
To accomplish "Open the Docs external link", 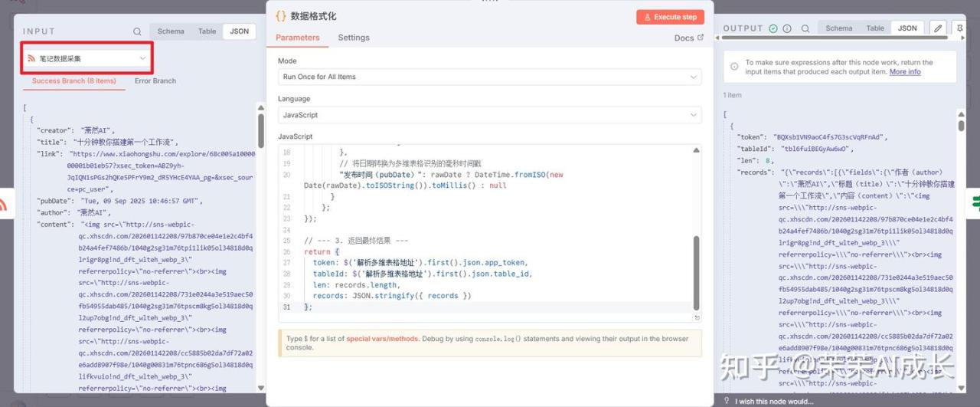I will (688, 38).
